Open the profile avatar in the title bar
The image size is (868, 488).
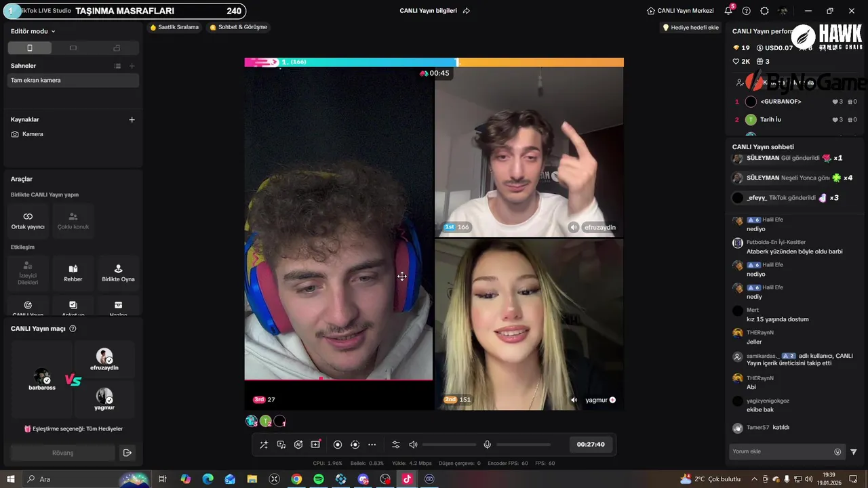(783, 11)
